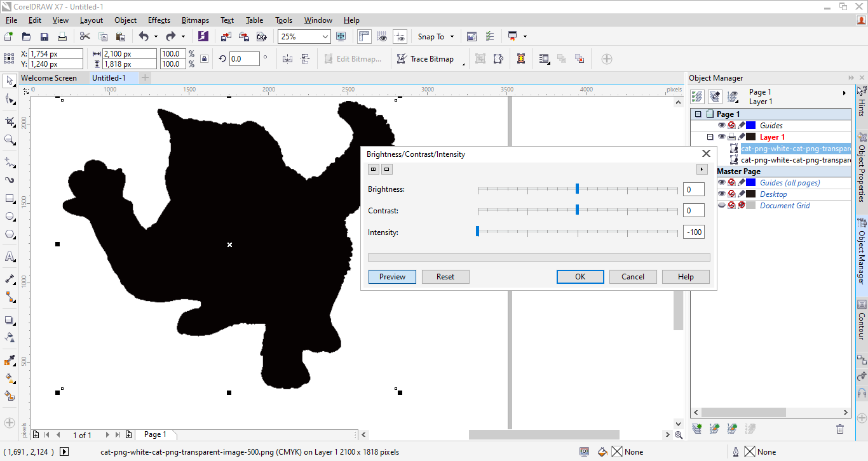Open the Object menu

tap(126, 20)
